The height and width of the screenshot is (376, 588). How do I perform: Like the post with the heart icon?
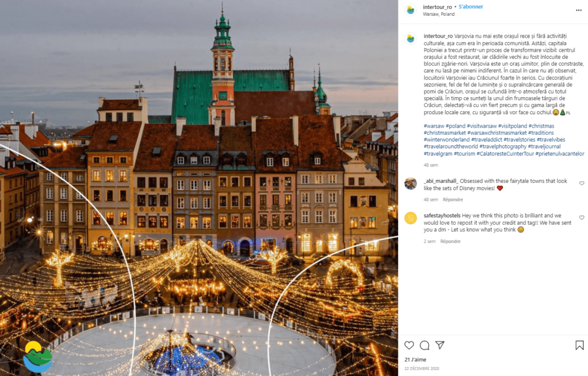(409, 345)
